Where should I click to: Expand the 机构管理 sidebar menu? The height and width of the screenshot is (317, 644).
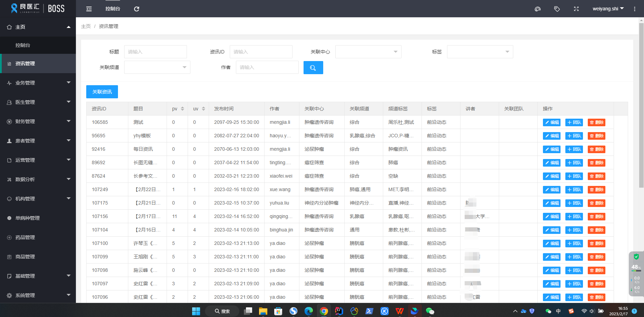38,199
